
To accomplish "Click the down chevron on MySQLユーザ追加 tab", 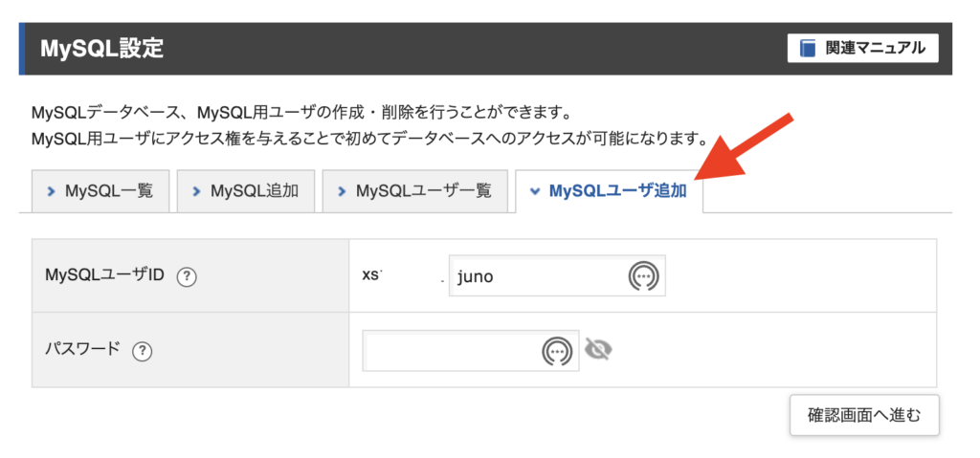I will 534,192.
